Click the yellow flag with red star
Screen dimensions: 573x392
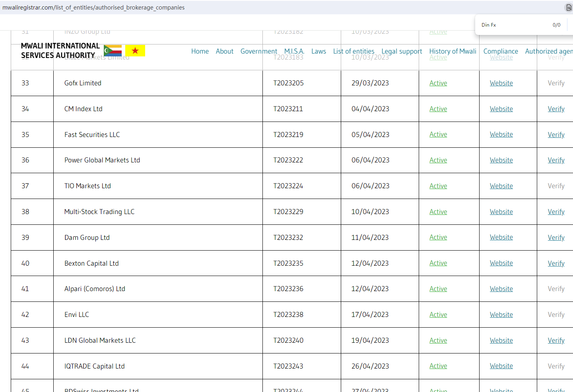click(x=135, y=50)
